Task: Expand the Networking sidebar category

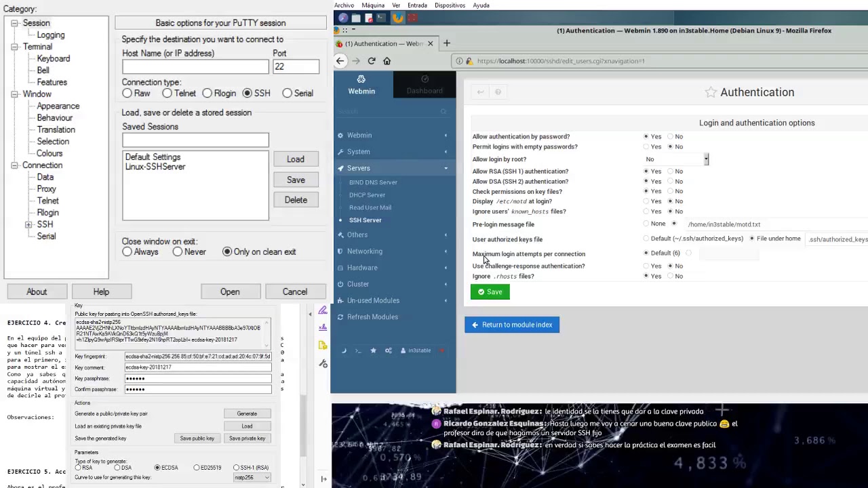Action: click(393, 251)
